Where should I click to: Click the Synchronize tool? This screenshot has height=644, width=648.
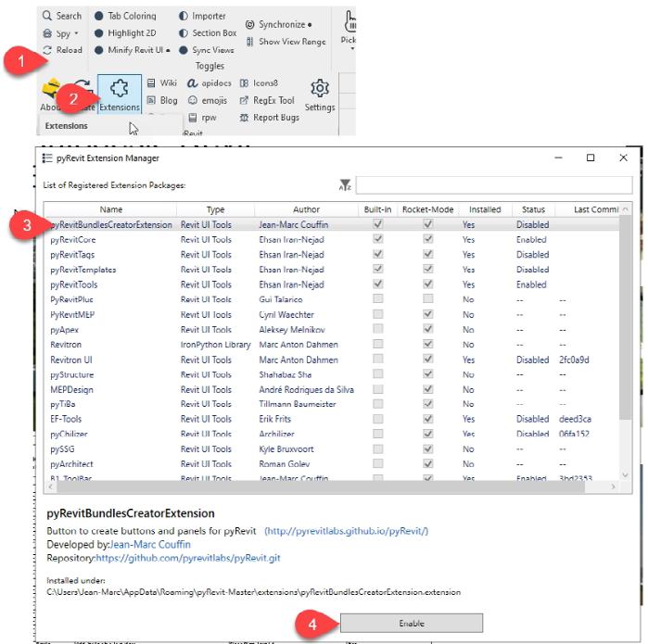pos(278,24)
